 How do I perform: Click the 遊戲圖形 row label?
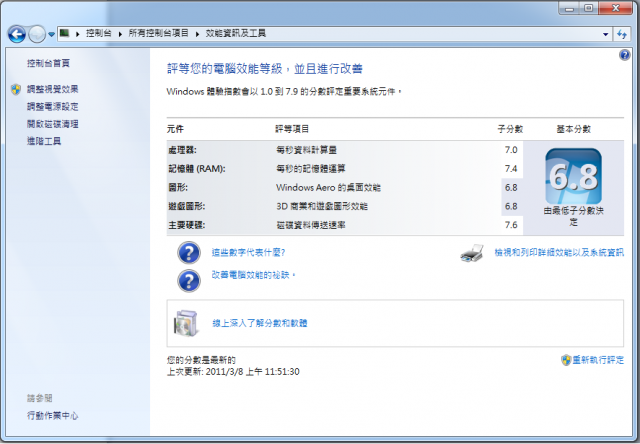pos(187,206)
